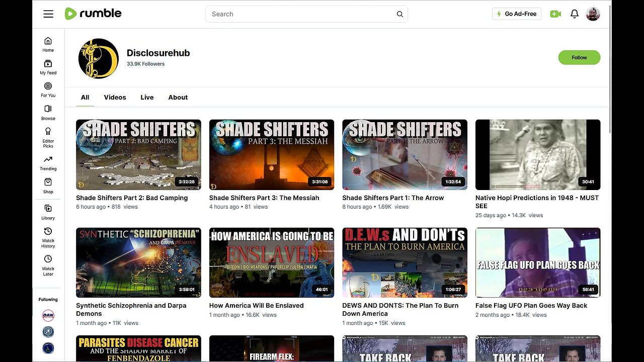Image resolution: width=644 pixels, height=362 pixels.
Task: Open the notifications bell
Action: pyautogui.click(x=575, y=14)
